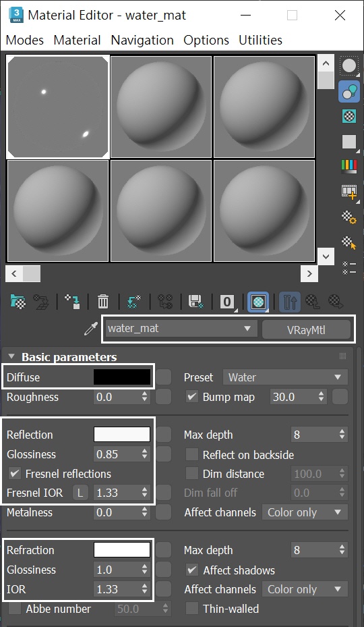Click the eyedropper Pick Material icon
Screen dimensions: 364x627
point(91,329)
